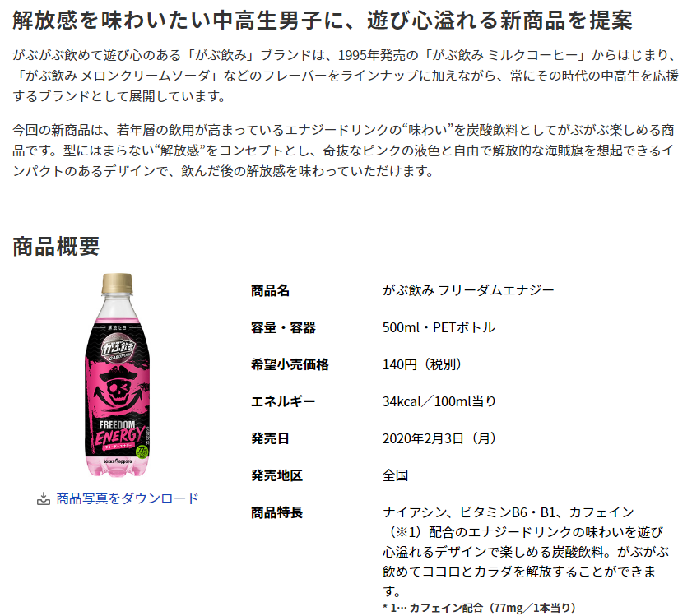Image resolution: width=692 pixels, height=616 pixels.
Task: Click the 商品名 table row label
Action: tap(270, 290)
